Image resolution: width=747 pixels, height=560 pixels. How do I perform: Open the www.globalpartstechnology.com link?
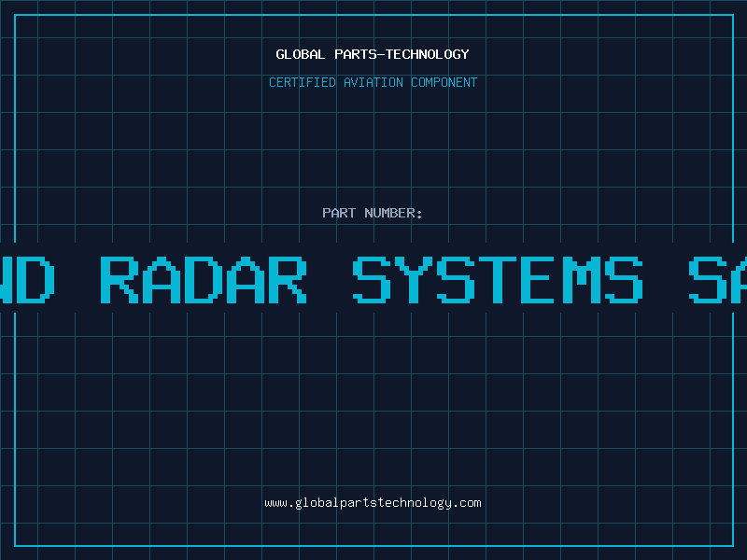[373, 503]
